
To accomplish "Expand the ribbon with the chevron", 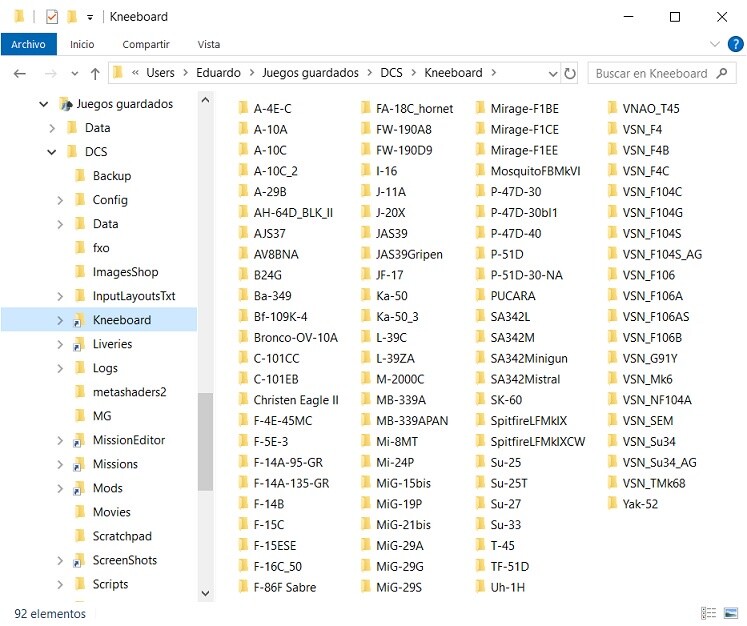I will [x=714, y=44].
